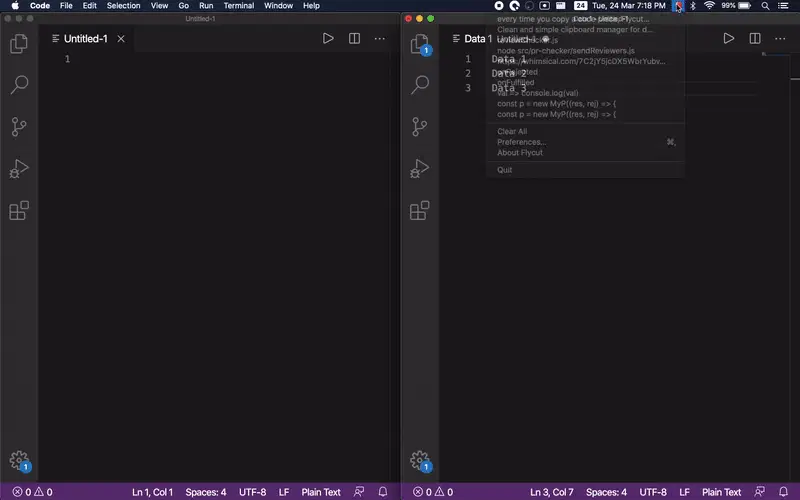Open More Actions ellipsis in Untitled-1 window

[380, 38]
